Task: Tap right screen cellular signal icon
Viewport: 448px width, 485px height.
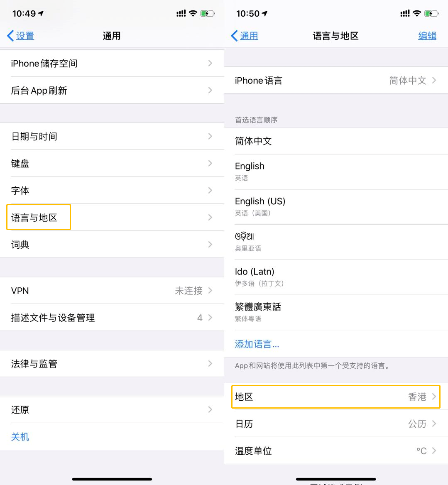Action: coord(405,13)
